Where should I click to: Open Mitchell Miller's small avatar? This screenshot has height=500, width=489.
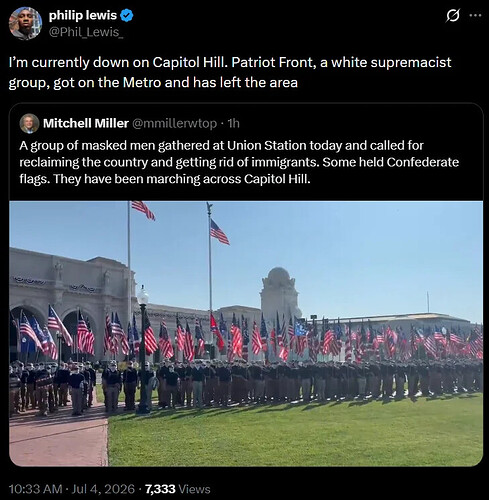click(29, 123)
